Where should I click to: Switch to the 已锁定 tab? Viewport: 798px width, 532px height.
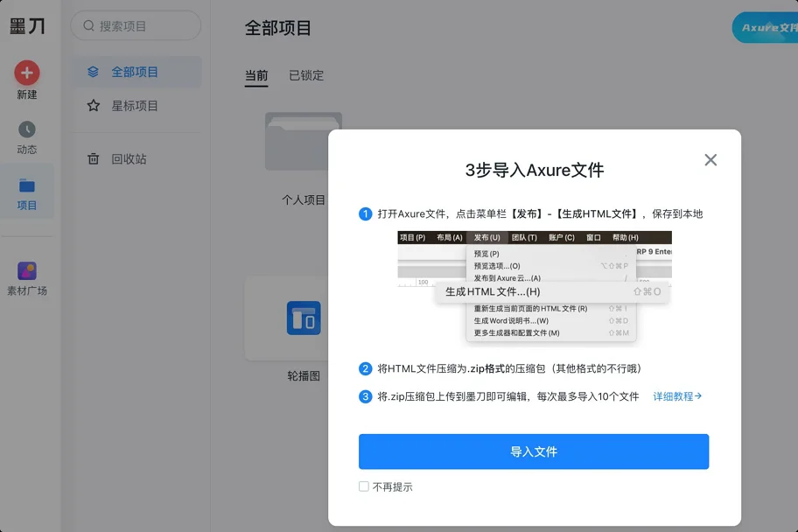click(306, 76)
